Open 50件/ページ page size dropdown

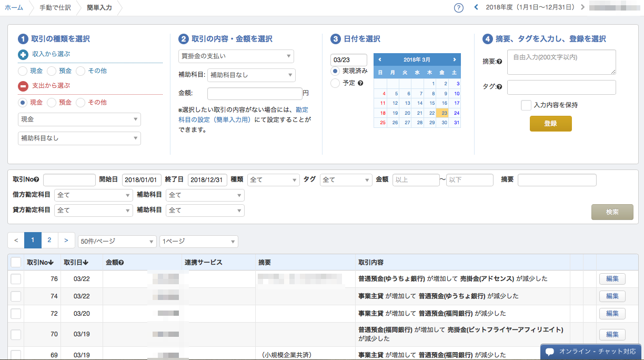[117, 242]
